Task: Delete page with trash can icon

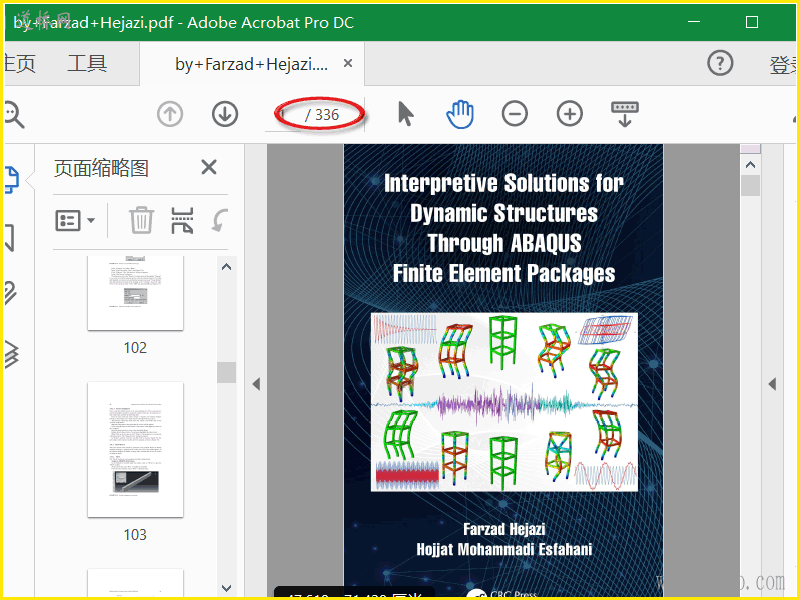Action: pyautogui.click(x=141, y=220)
